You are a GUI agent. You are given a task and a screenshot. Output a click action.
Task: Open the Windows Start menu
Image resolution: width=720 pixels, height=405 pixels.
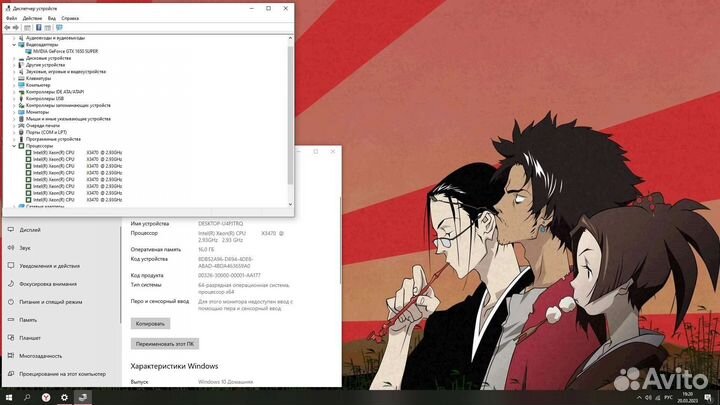pos(9,397)
